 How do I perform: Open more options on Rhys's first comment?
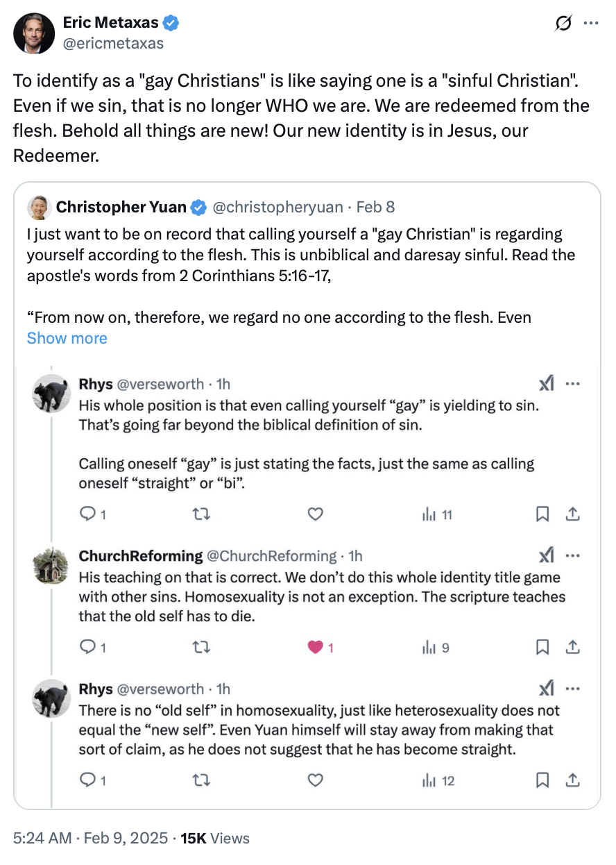(572, 384)
